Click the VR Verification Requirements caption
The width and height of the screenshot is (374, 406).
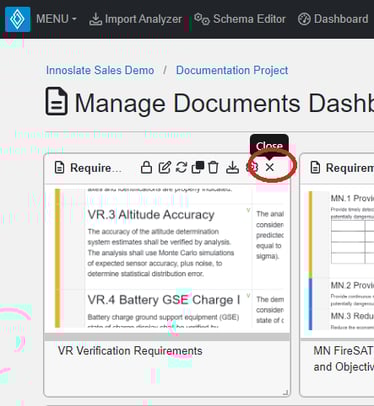130,351
